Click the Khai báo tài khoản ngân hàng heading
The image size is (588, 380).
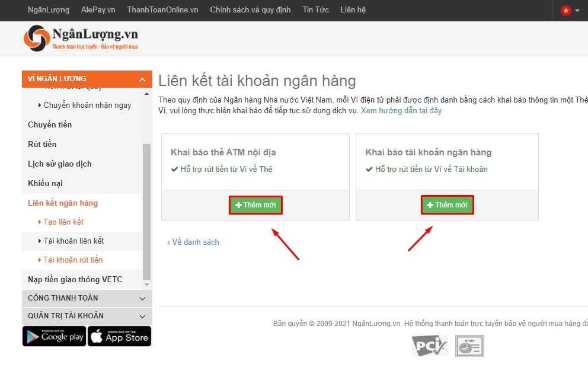[x=428, y=152]
